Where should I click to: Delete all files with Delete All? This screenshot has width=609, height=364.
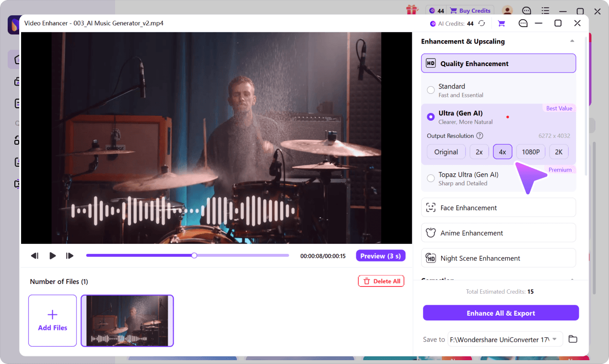[x=381, y=281]
